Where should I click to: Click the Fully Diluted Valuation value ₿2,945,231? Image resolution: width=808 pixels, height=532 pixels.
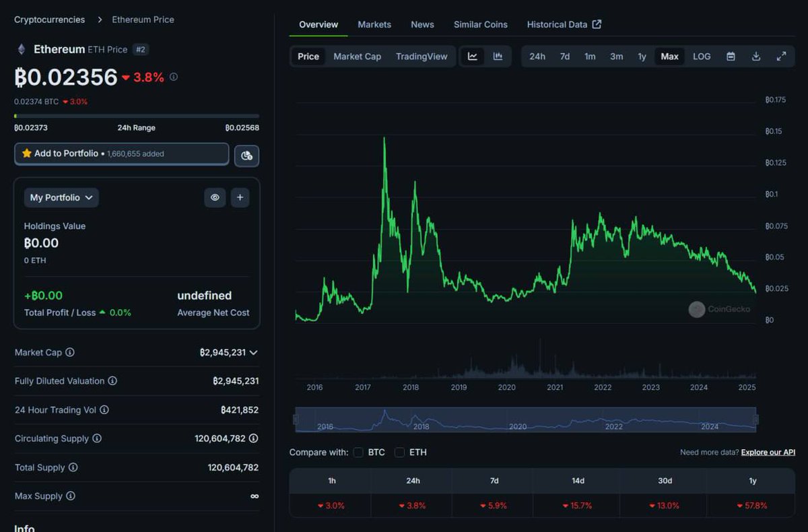[236, 381]
